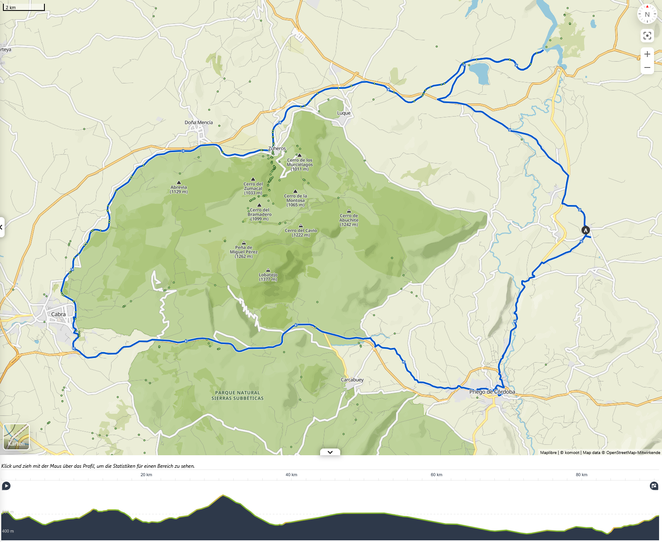
Task: Collapse the elevation profile with the chevron
Action: [330, 452]
